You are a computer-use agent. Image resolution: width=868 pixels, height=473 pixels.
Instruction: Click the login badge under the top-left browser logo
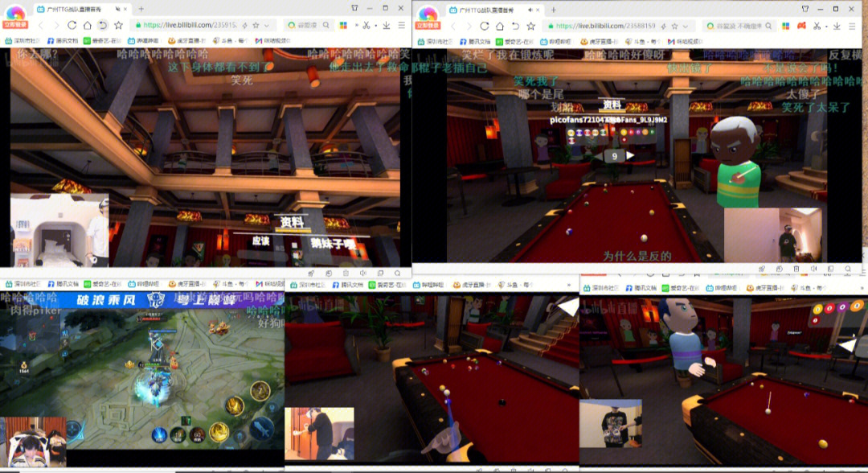[x=15, y=25]
